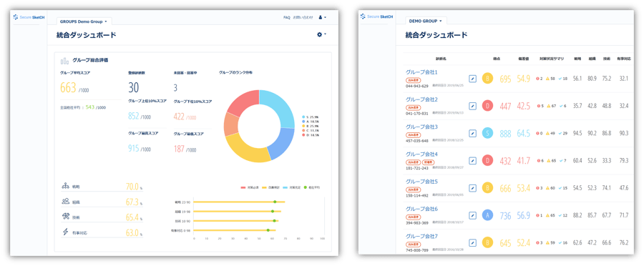Image resolution: width=644 pixels, height=266 pixels.
Task: Click the user account icon at top right
Action: [x=321, y=18]
